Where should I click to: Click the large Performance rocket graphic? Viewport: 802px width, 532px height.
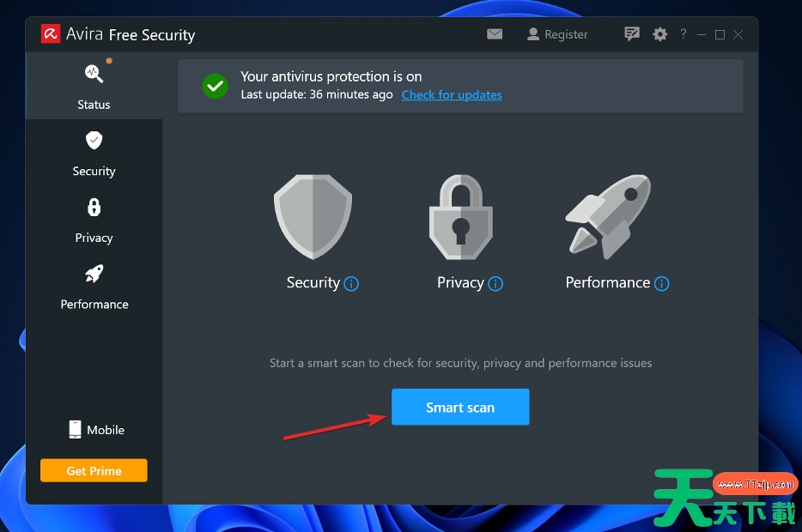click(608, 217)
